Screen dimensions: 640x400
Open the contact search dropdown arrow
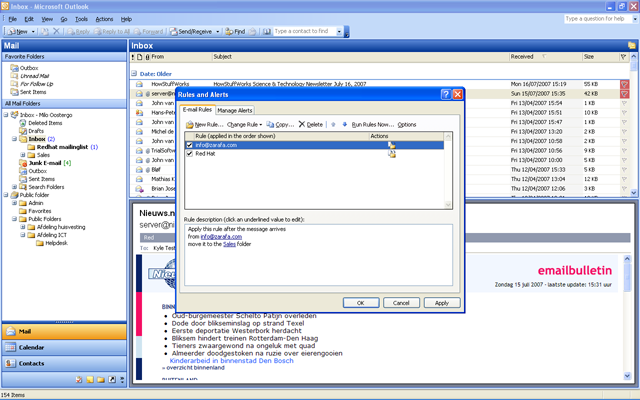(x=339, y=31)
